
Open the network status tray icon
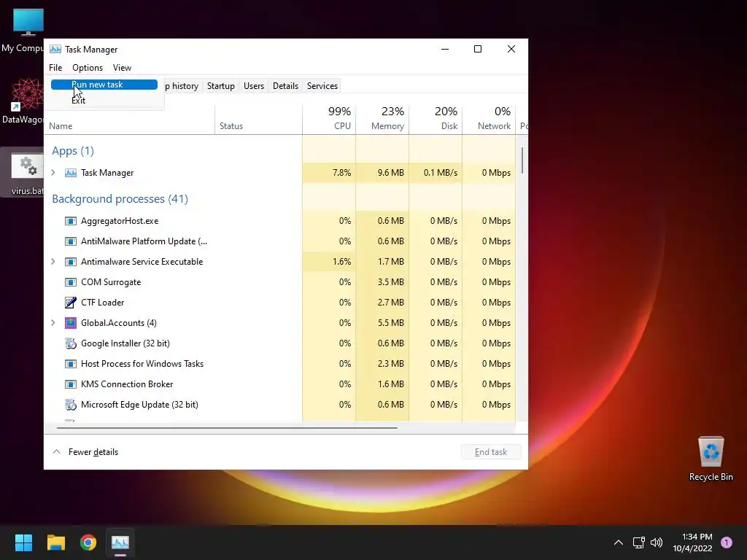click(638, 542)
